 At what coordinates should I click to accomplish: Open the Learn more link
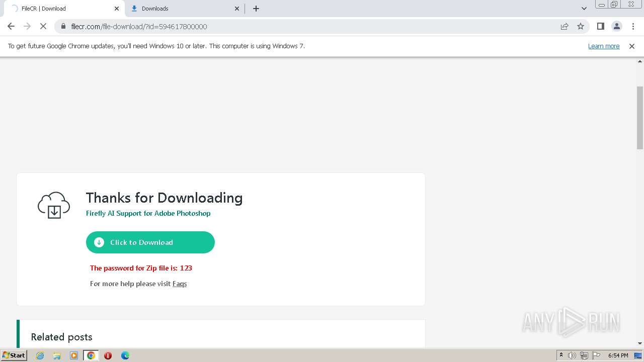604,46
